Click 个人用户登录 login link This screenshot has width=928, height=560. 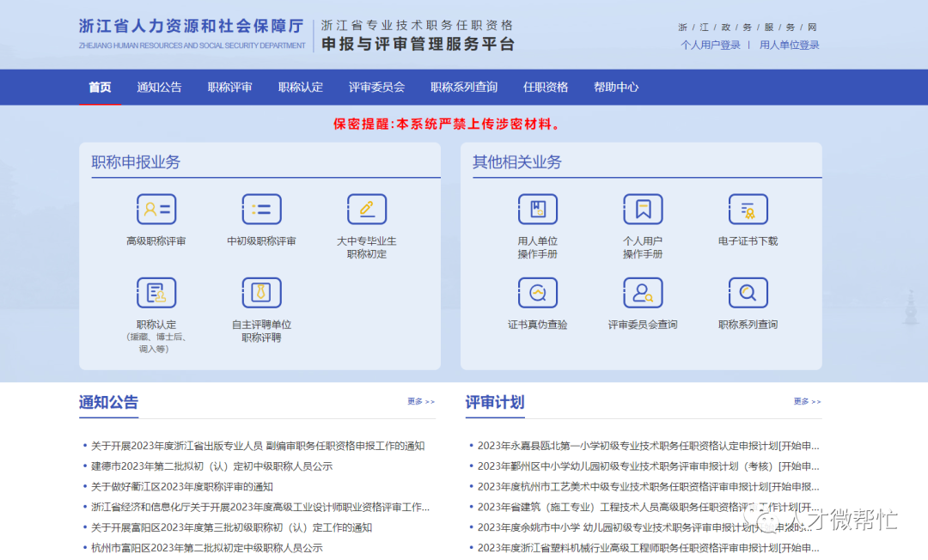coord(711,44)
